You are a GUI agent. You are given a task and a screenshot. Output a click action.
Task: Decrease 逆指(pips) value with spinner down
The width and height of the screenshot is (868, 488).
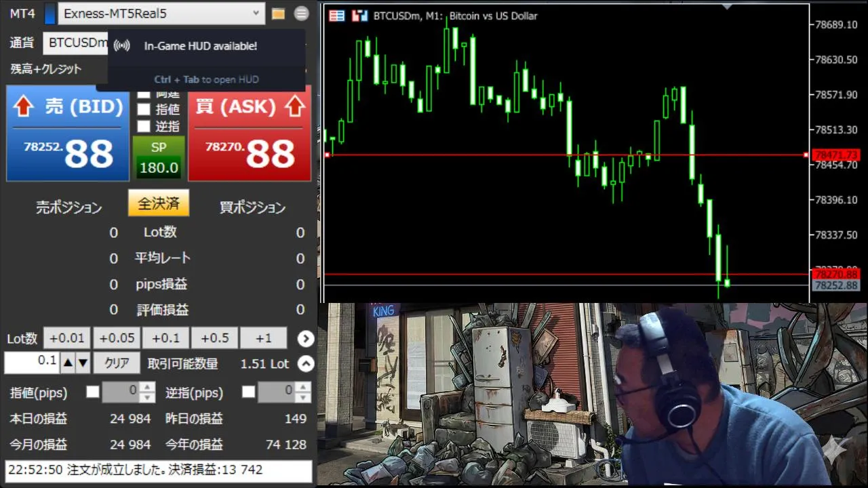(x=303, y=396)
